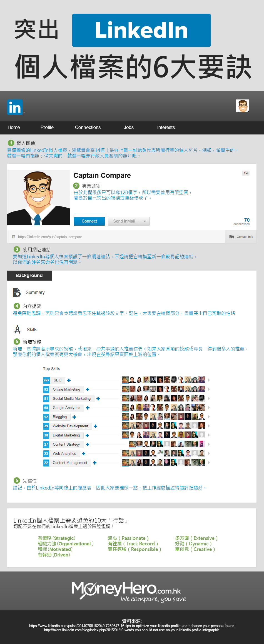Screen dimensions: 264x644
Task: Open the Home menu item
Action: [x=14, y=127]
